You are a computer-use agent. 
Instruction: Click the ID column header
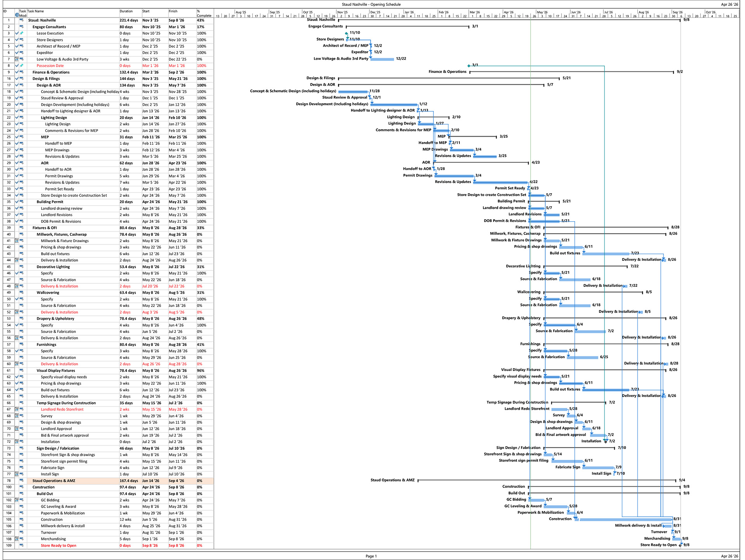click(x=9, y=14)
